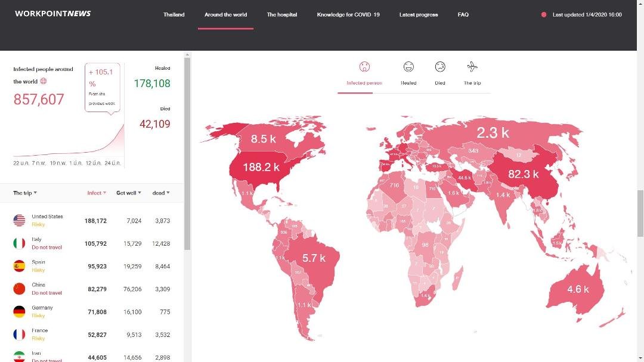Screen dimensions: 644x362
Task: Click the Infected person face icon
Action: (x=364, y=67)
